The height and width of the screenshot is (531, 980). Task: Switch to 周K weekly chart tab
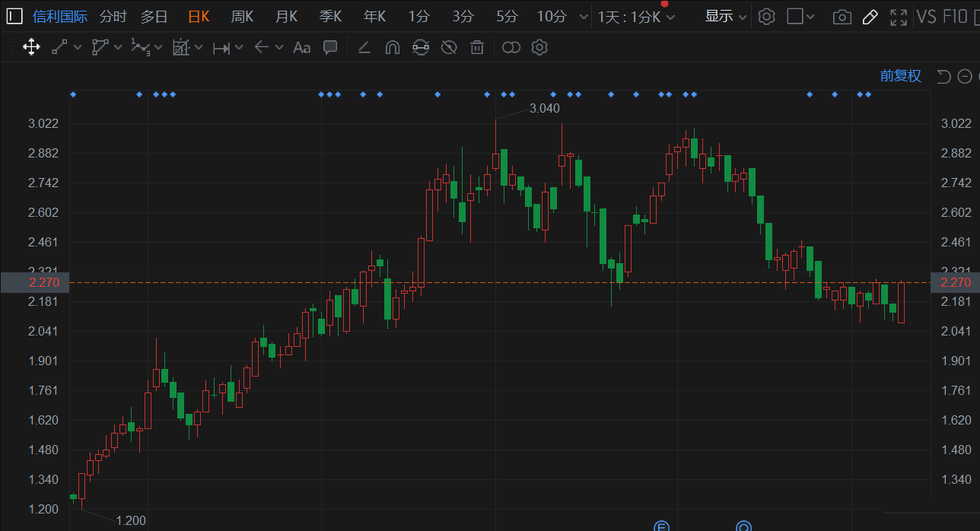click(242, 16)
